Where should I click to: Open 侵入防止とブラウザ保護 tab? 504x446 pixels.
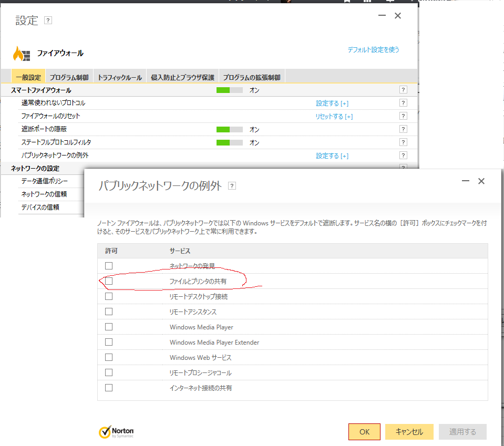point(182,77)
